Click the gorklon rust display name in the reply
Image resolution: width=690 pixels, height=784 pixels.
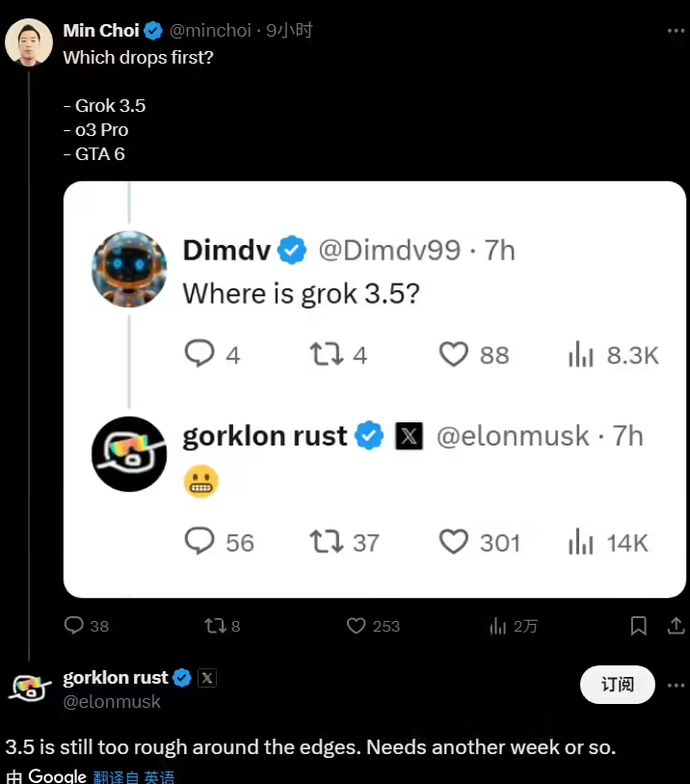tap(115, 677)
